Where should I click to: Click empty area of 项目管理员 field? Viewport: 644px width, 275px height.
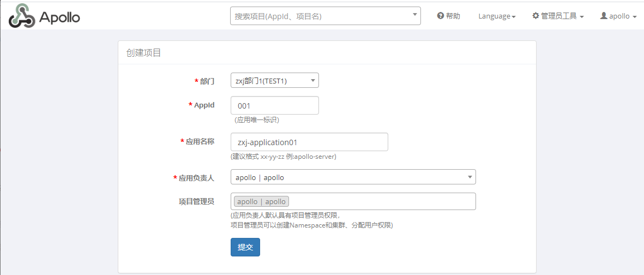coord(382,201)
